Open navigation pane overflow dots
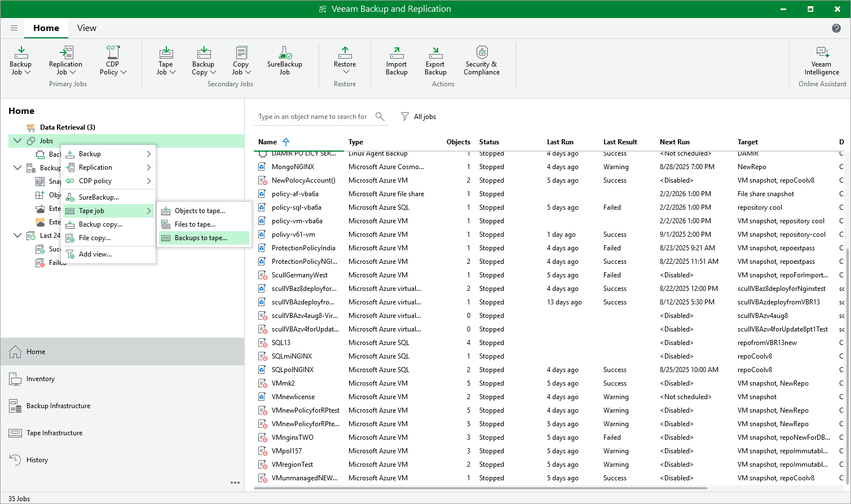The height and width of the screenshot is (504, 851). tap(235, 483)
